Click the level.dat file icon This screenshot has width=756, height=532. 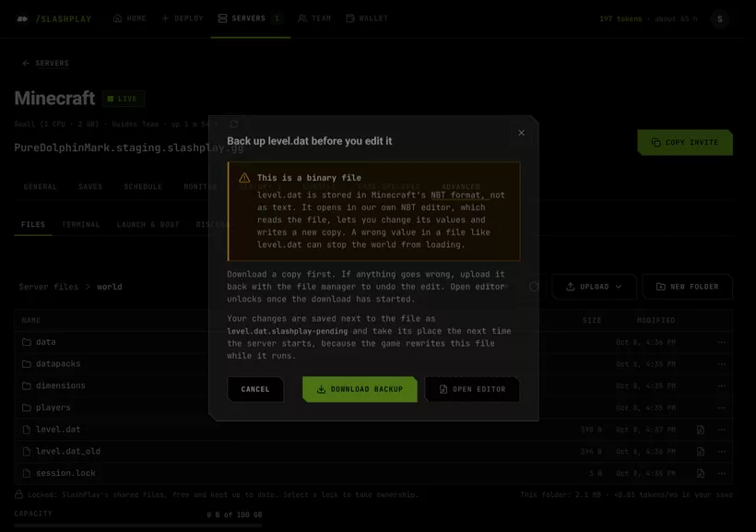27,430
